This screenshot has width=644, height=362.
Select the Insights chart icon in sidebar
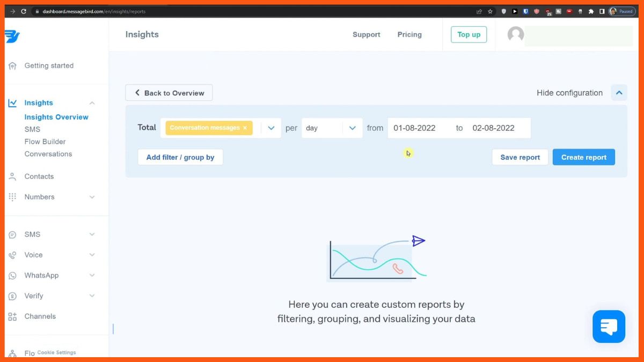tap(12, 102)
